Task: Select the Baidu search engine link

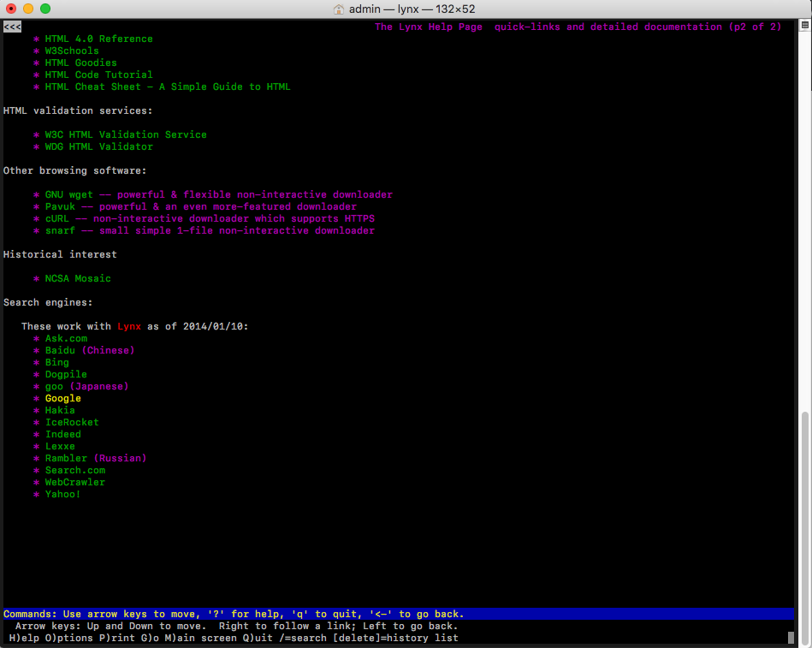Action: [x=60, y=350]
